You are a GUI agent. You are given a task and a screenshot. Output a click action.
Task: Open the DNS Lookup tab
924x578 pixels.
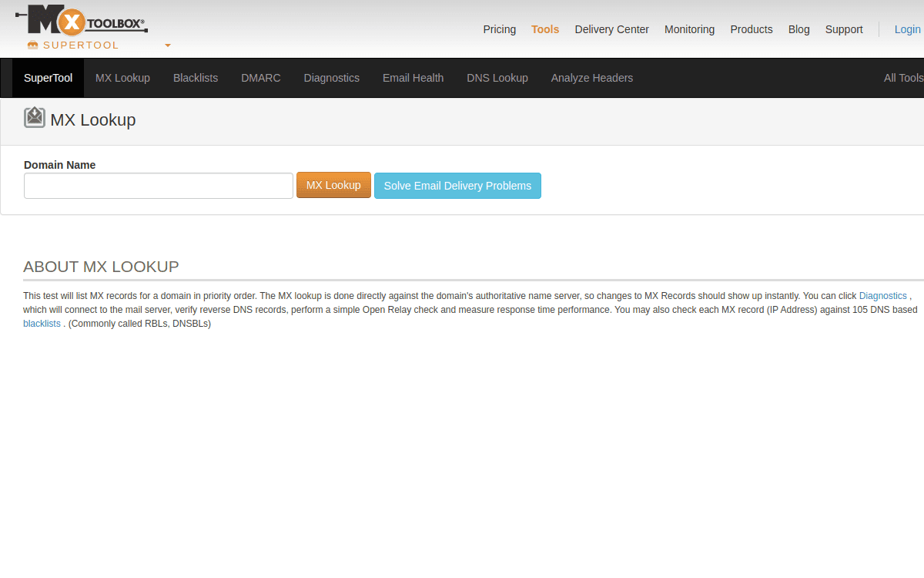point(497,78)
